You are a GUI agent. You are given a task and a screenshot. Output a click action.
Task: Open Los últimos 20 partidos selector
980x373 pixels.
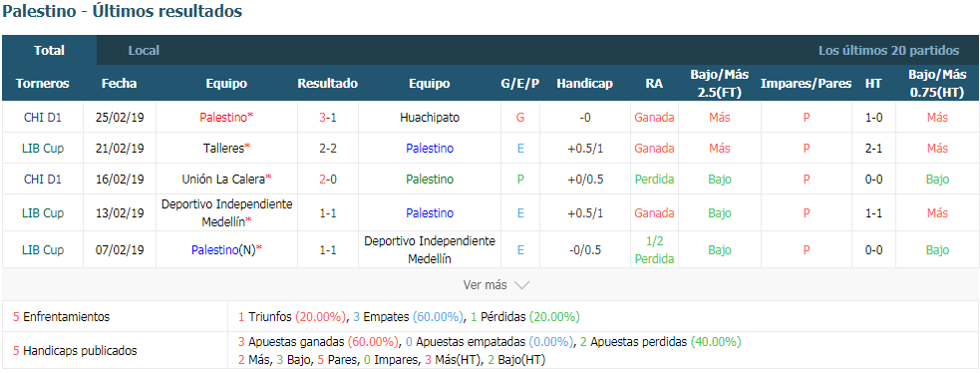point(888,51)
